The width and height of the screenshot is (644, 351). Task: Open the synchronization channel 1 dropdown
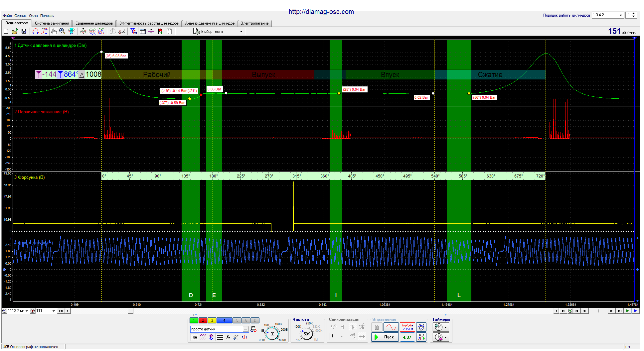(337, 336)
